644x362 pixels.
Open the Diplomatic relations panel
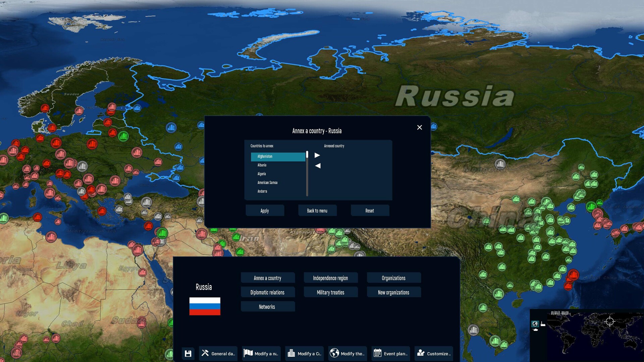tap(267, 292)
